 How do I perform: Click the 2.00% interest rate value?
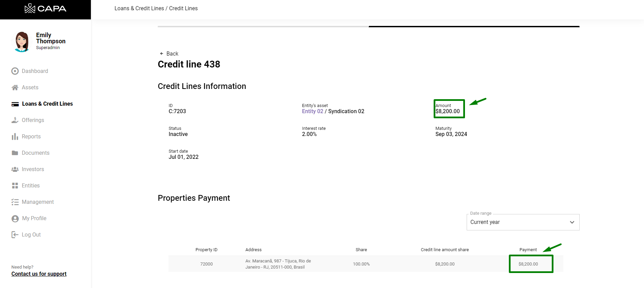click(309, 134)
